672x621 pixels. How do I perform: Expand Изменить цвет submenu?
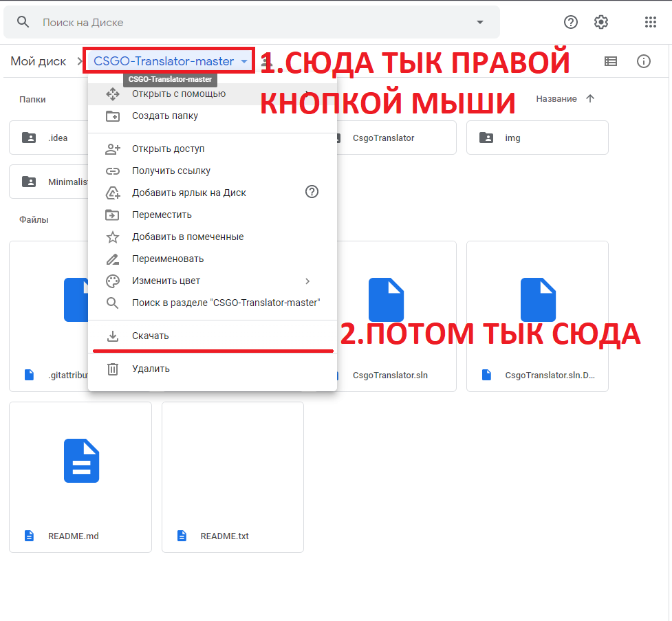tap(212, 281)
